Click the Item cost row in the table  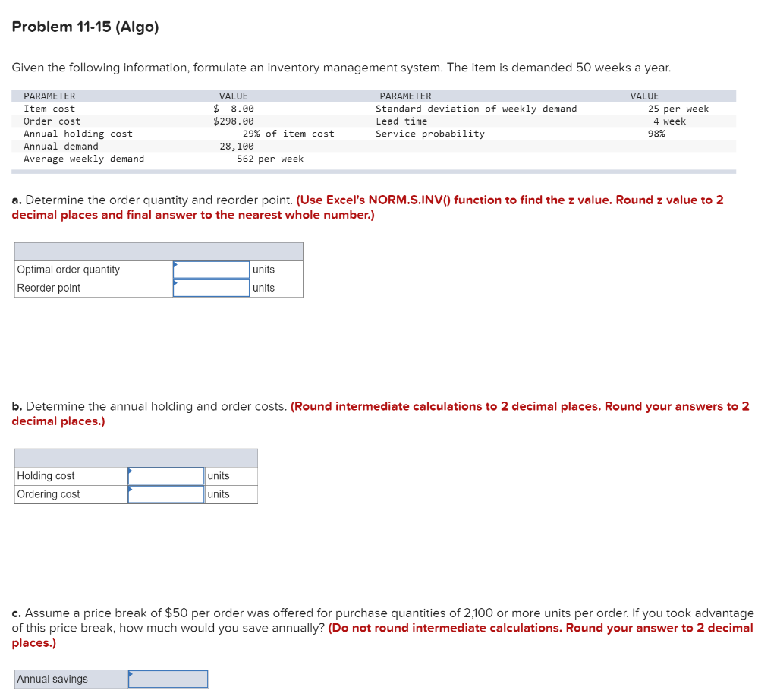point(49,109)
